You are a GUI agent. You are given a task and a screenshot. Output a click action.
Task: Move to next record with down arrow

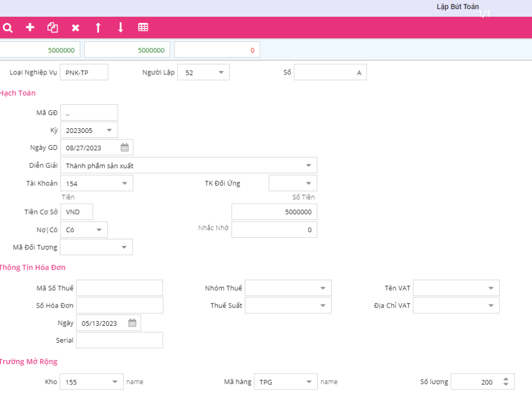pyautogui.click(x=121, y=27)
